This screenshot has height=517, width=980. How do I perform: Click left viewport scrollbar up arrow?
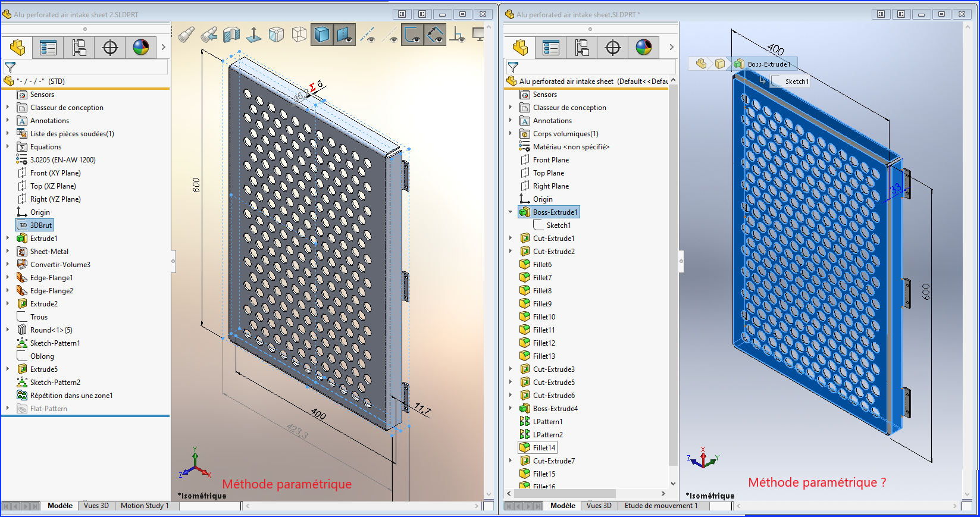tap(489, 27)
